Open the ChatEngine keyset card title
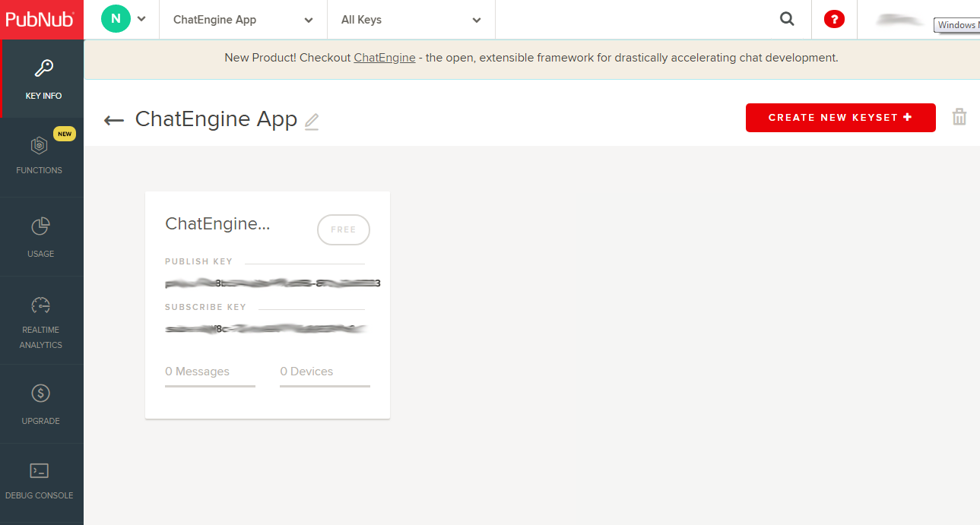The image size is (980, 525). coord(217,224)
